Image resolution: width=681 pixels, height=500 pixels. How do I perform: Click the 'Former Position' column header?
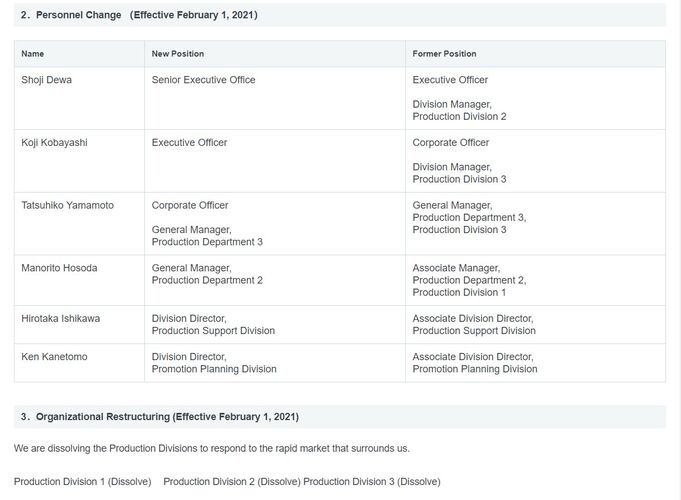pos(444,53)
